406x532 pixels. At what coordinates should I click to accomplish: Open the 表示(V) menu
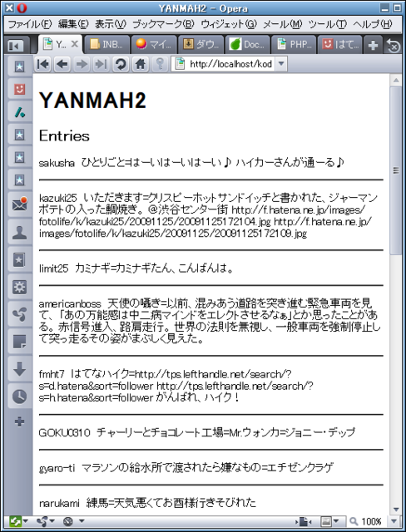click(111, 24)
